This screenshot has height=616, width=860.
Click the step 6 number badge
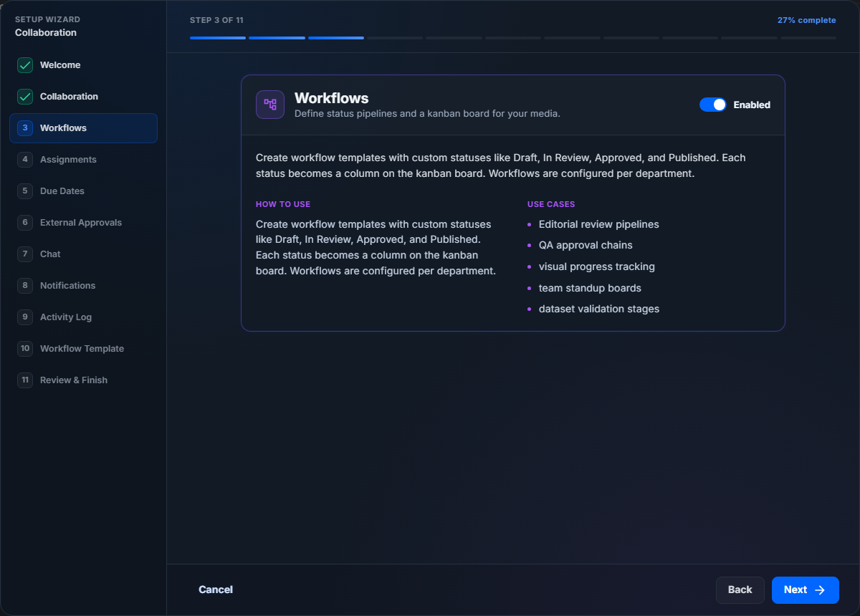(x=25, y=223)
